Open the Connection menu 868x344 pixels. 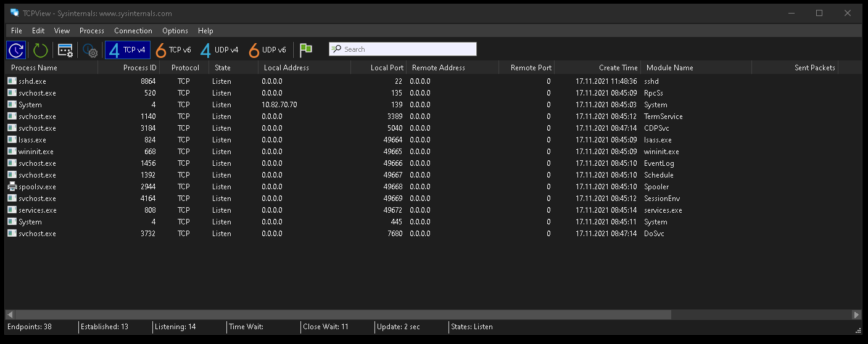(133, 30)
